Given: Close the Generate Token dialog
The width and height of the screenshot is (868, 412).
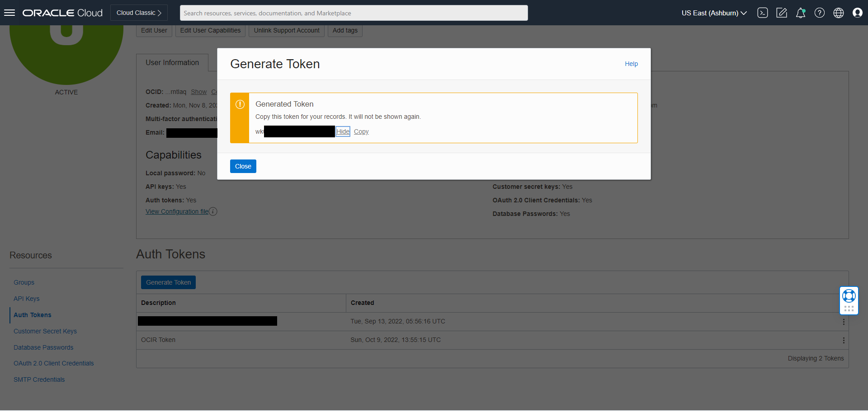Looking at the screenshot, I should point(243,166).
